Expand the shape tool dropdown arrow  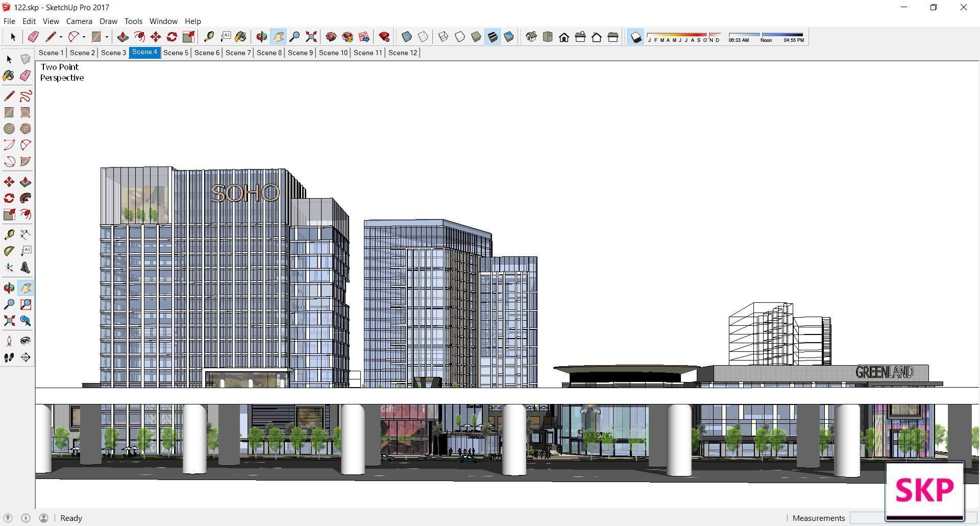coord(107,37)
